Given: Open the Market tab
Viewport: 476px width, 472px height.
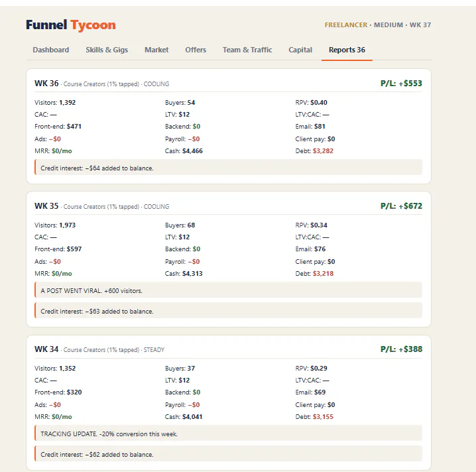Looking at the screenshot, I should pyautogui.click(x=156, y=50).
